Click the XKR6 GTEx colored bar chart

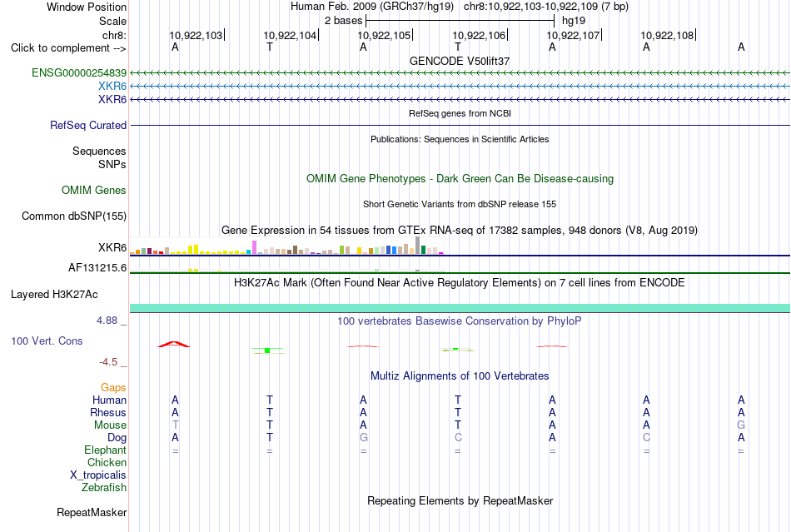[286, 246]
